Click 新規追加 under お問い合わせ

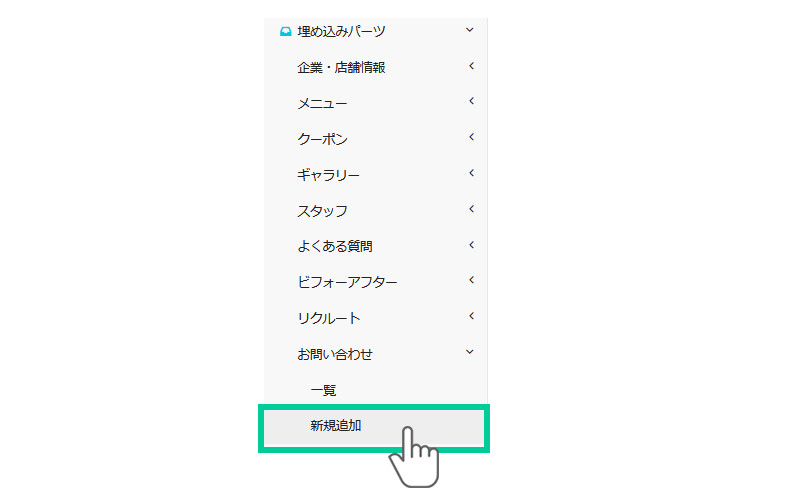coord(336,426)
